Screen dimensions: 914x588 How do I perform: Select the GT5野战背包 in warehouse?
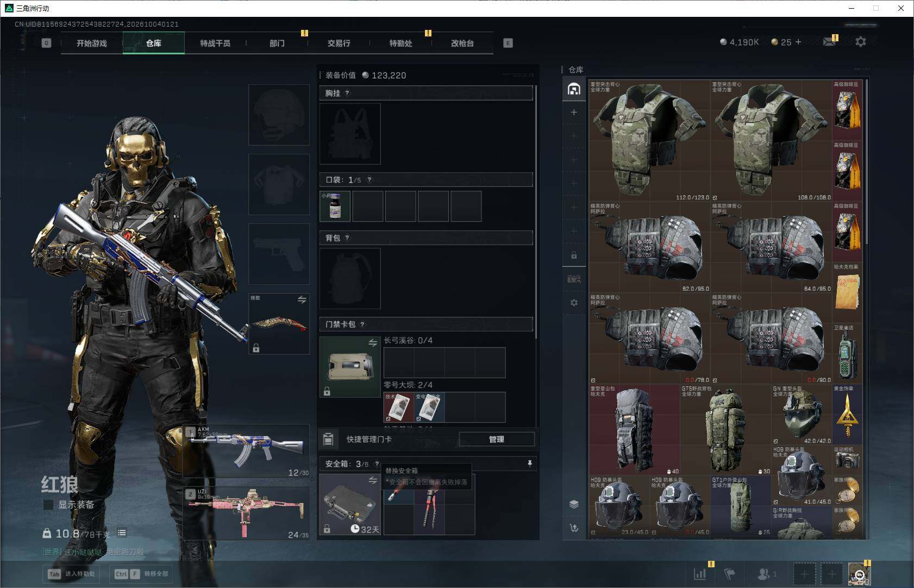point(725,430)
